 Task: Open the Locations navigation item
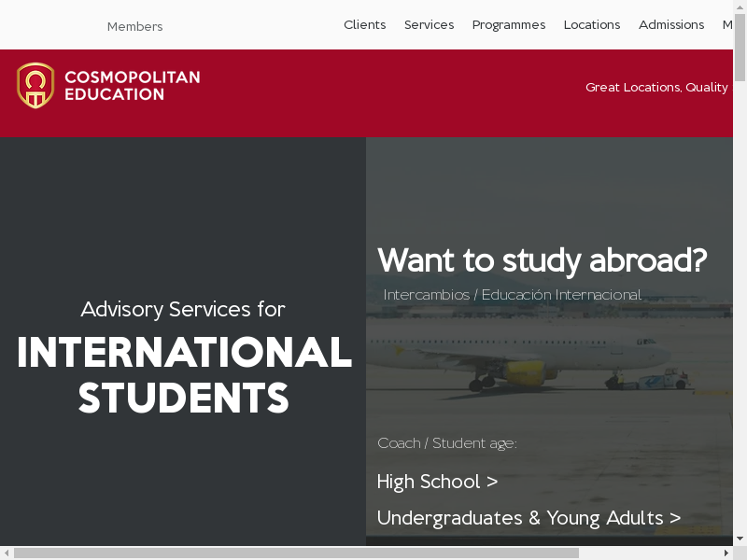tap(591, 25)
